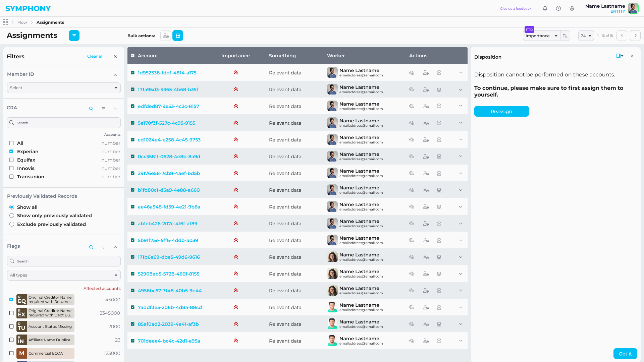644x362 pixels.
Task: Go to Flow in breadcrumb
Action: point(22,22)
